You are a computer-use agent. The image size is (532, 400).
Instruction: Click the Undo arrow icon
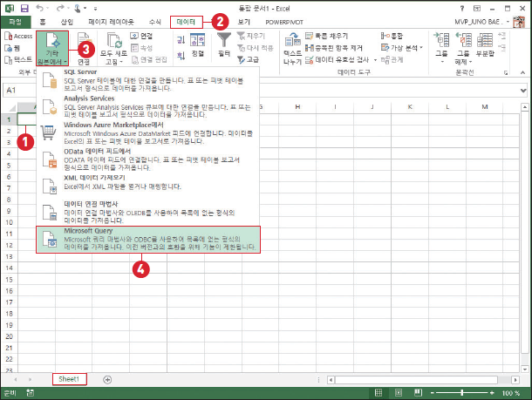click(40, 8)
